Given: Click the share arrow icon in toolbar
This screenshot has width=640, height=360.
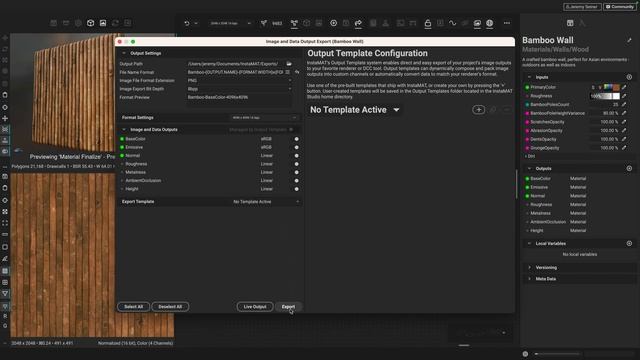Looking at the screenshot, I should coord(358,23).
